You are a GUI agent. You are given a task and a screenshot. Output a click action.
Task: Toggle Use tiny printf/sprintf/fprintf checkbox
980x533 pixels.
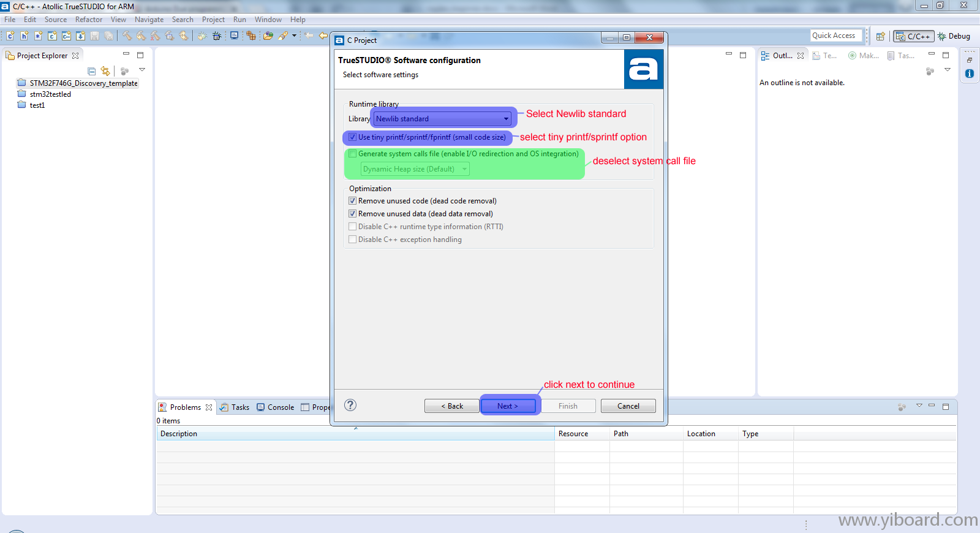coord(352,137)
